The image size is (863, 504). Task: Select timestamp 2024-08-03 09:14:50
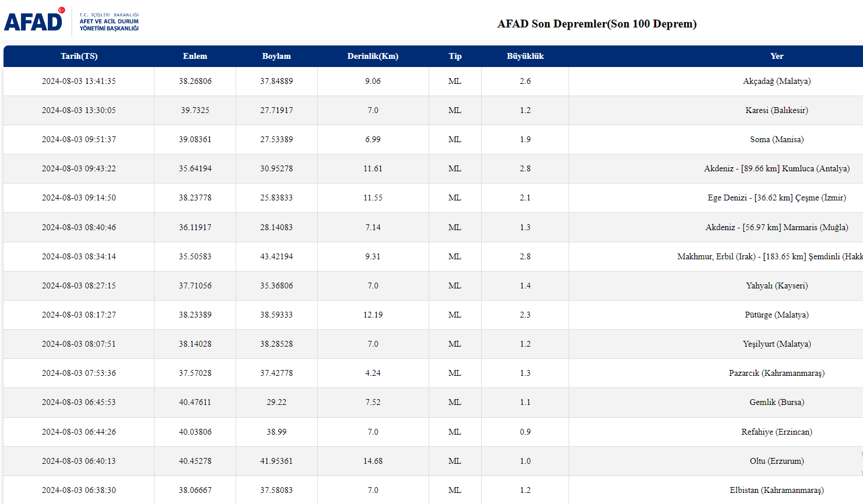point(79,198)
